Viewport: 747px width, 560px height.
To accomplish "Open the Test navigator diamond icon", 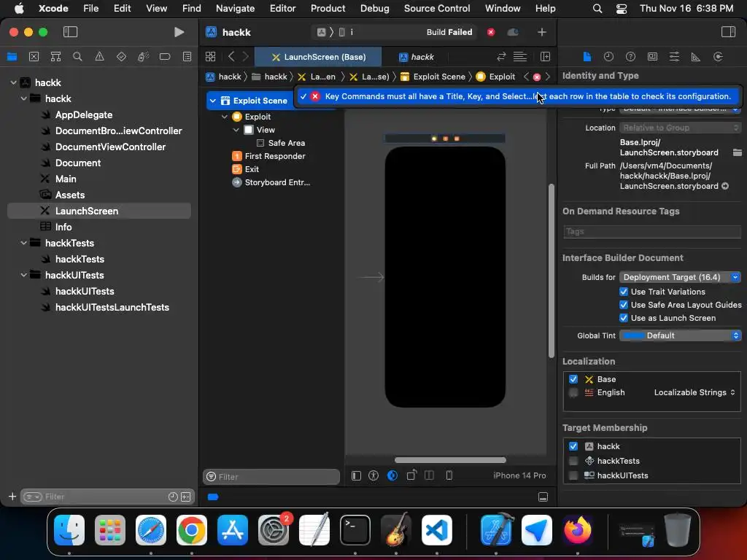I will 121,57.
